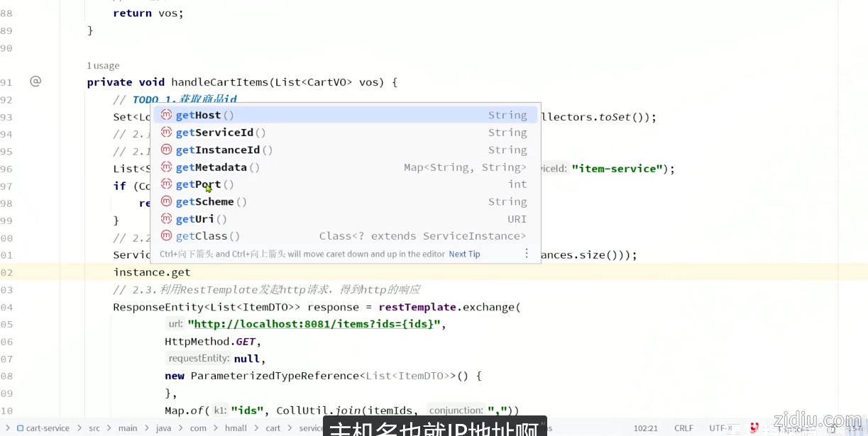Open the CRLF line separator selector
The height and width of the screenshot is (436, 868).
[683, 428]
